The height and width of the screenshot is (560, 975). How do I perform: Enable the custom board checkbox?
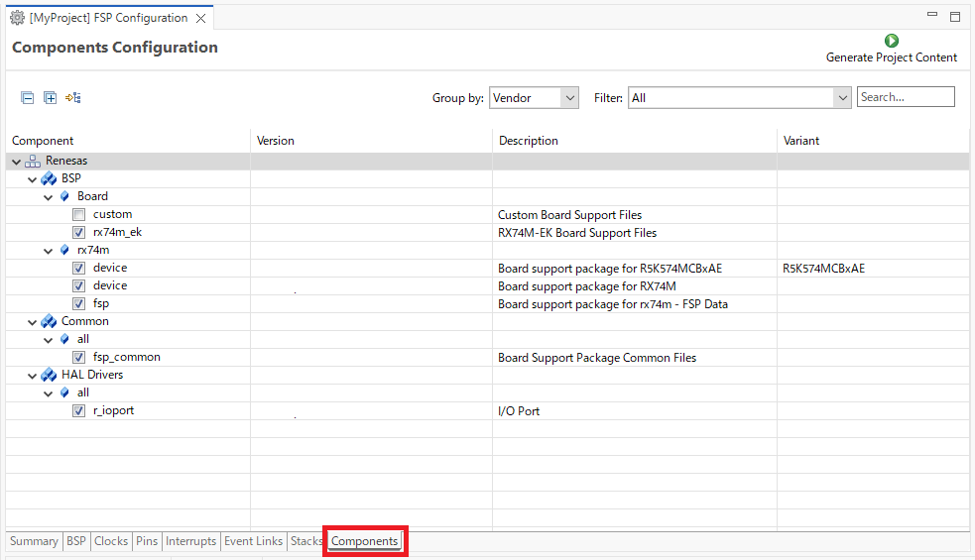[x=79, y=215]
